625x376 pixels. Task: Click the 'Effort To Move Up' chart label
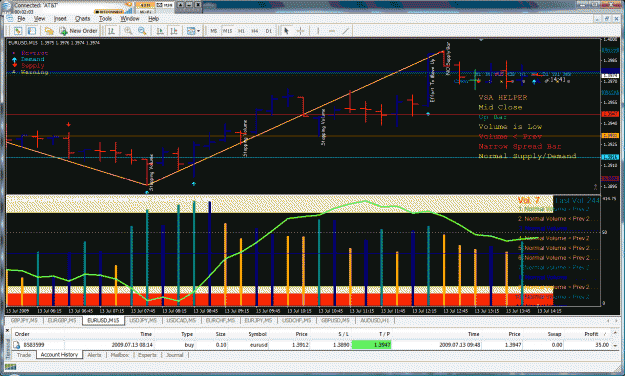click(432, 80)
